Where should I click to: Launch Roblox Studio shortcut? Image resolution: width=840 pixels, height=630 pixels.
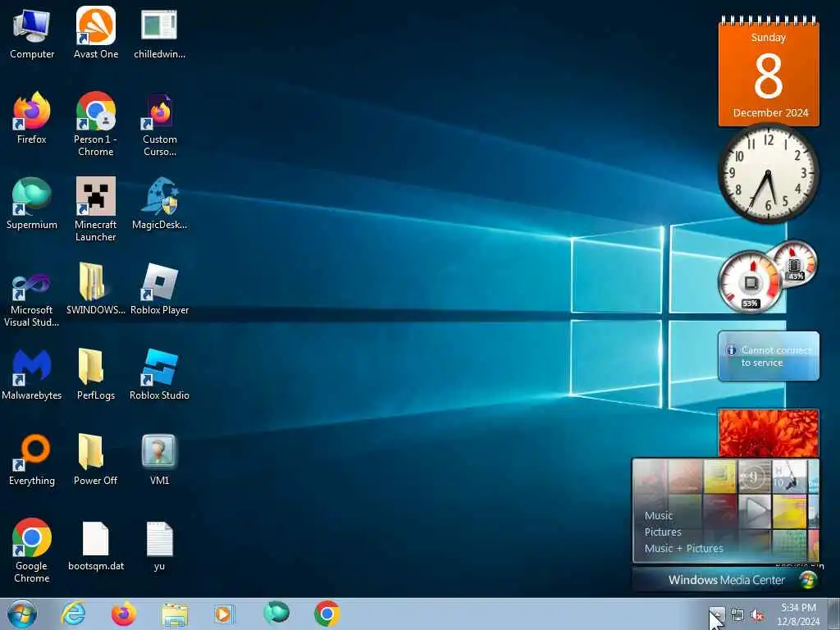tap(159, 374)
